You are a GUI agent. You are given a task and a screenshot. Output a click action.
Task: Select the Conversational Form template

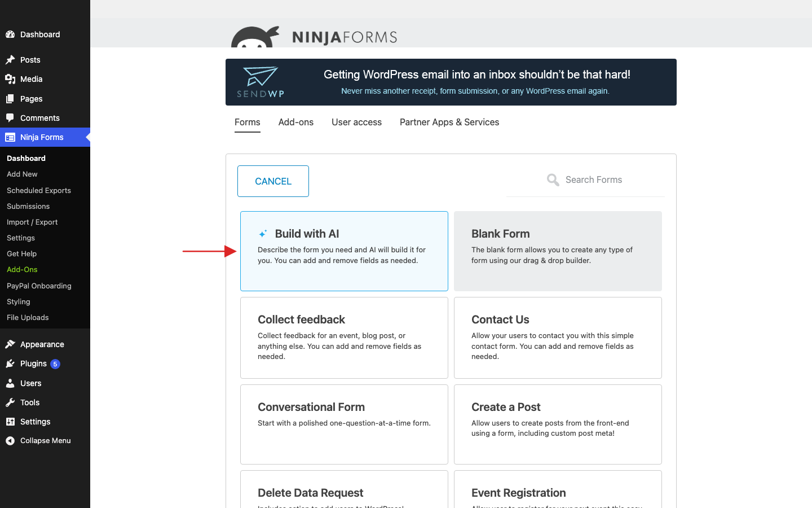344,424
